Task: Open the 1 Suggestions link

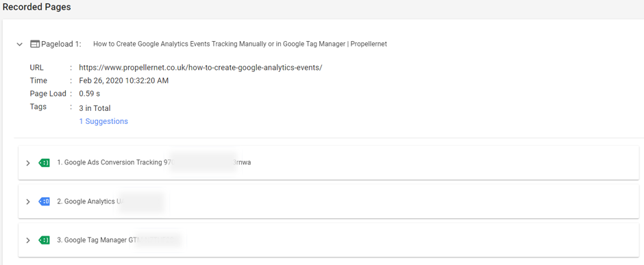Action: pos(103,121)
